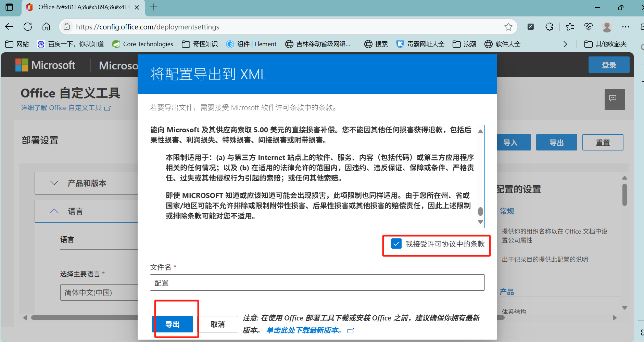This screenshot has width=644, height=342.
Task: Click the 出于记录目的提供此配置的说明 text
Action: point(545,259)
